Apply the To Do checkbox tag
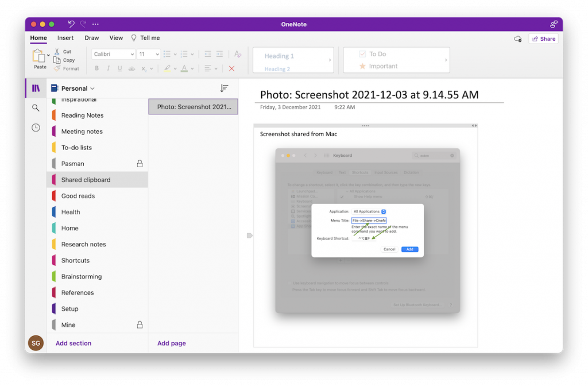Viewport: 588px width, 386px height. point(372,54)
